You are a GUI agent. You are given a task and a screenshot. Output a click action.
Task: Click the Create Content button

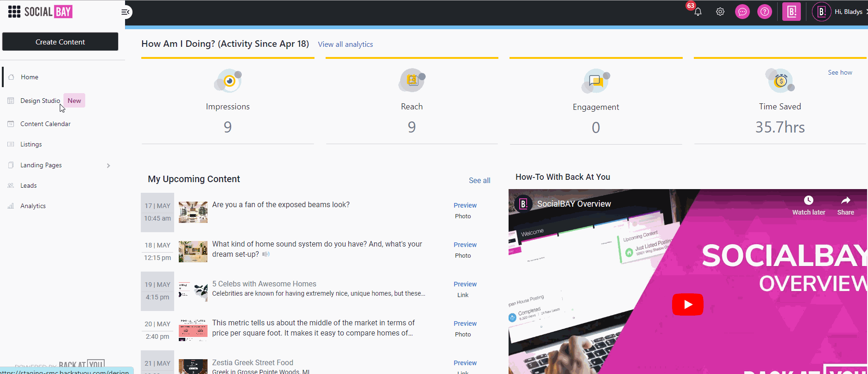60,42
